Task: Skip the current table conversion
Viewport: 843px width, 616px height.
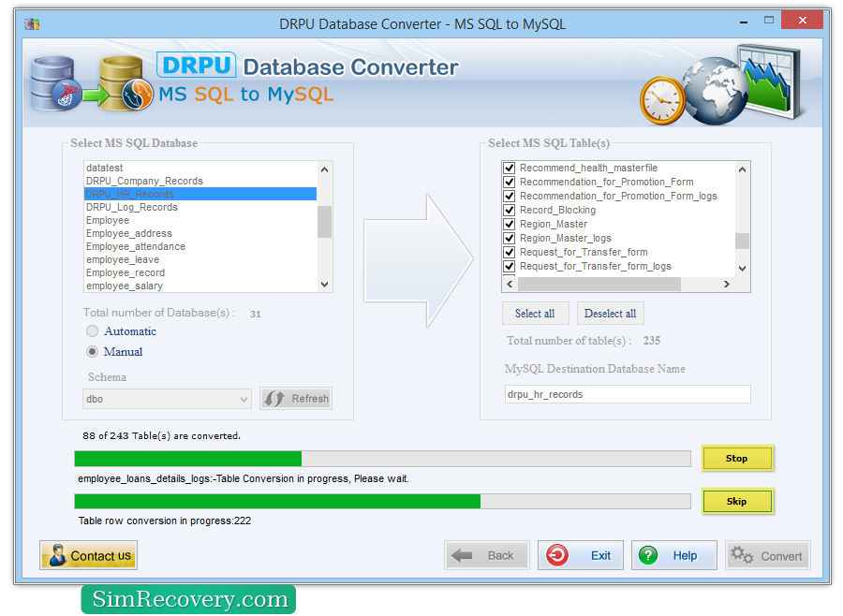Action: (737, 502)
